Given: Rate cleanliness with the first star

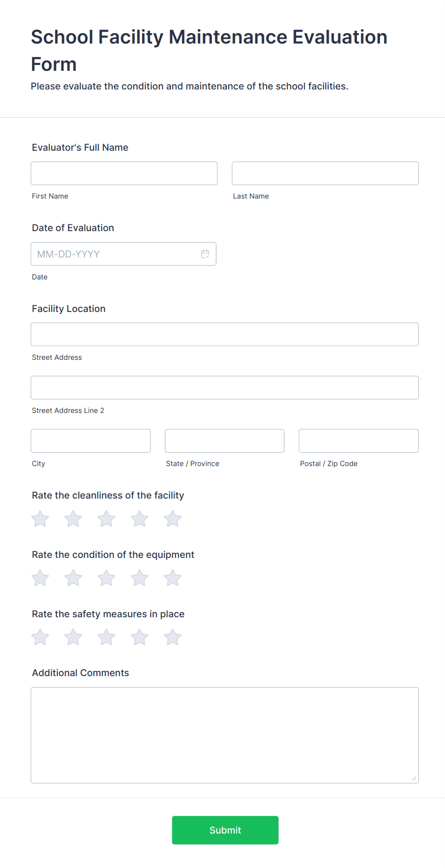Looking at the screenshot, I should (40, 519).
